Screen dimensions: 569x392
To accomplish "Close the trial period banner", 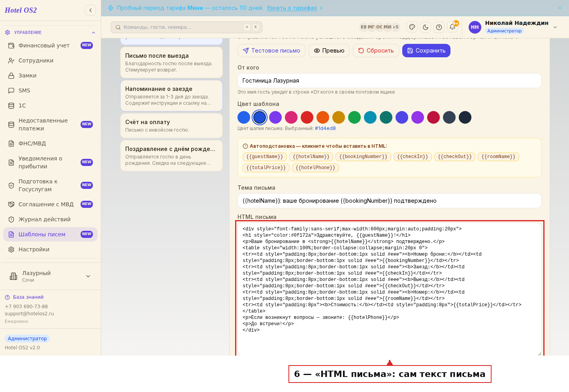I will (560, 8).
